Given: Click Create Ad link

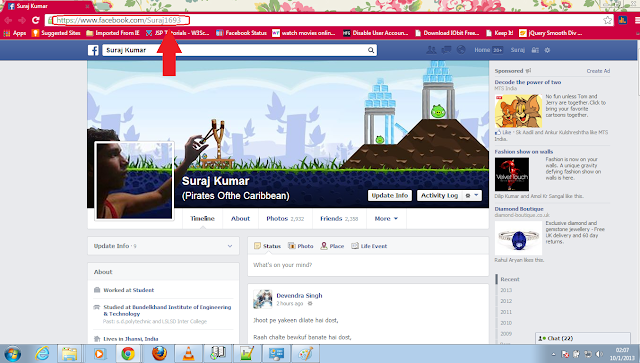Looking at the screenshot, I should coord(598,71).
